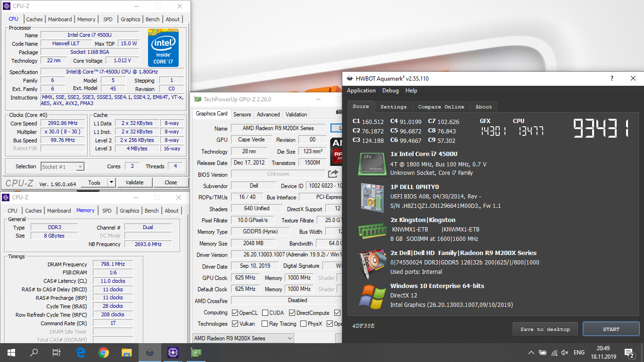Click the AMD CrossFire Disabled field
644x362 pixels.
click(287, 300)
